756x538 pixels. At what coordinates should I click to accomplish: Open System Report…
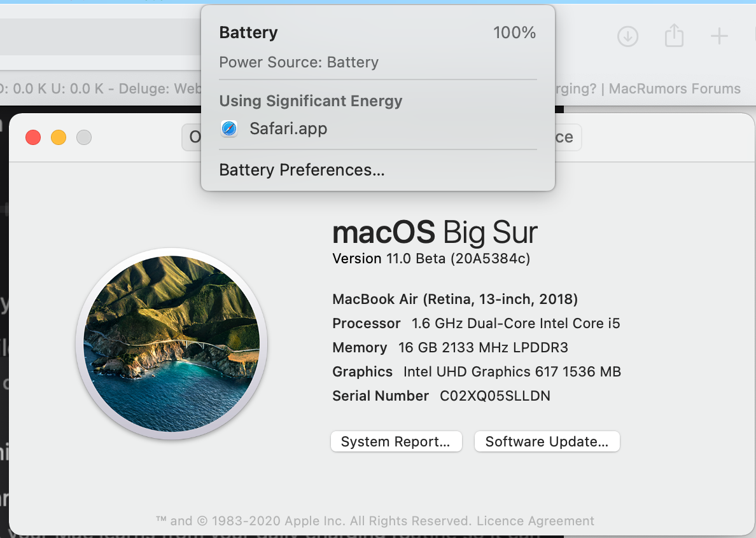coord(396,442)
